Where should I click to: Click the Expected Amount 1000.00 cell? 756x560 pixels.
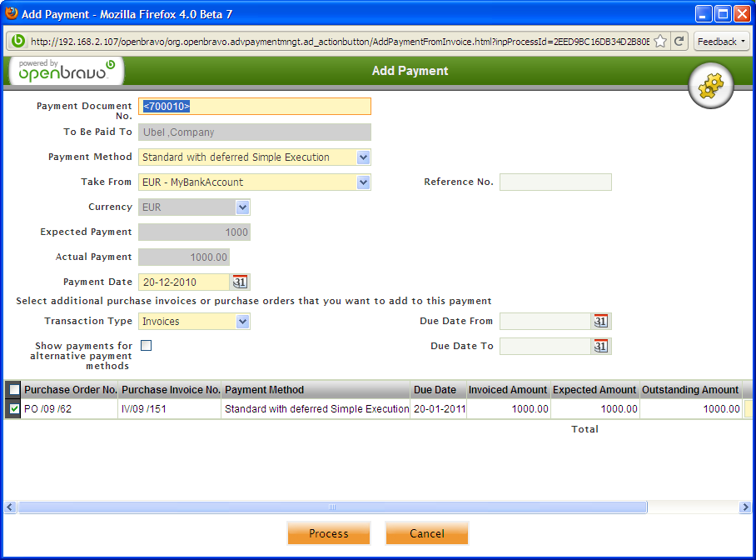coord(595,409)
